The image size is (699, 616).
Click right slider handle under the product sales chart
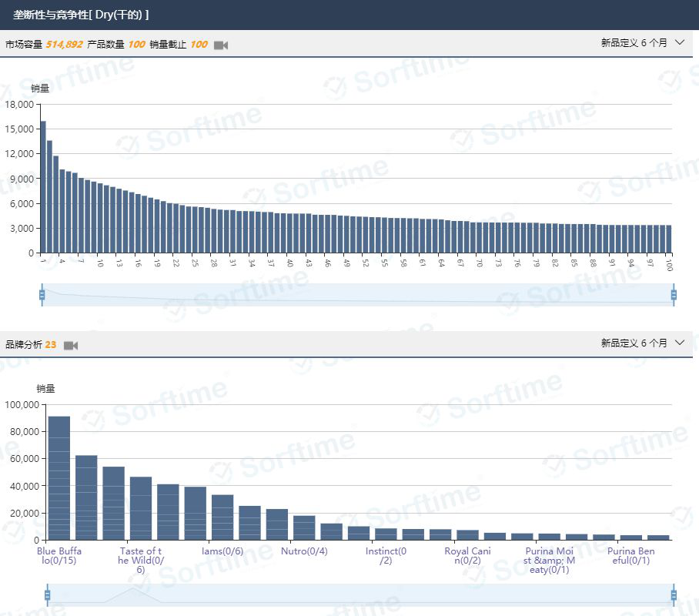(x=674, y=294)
